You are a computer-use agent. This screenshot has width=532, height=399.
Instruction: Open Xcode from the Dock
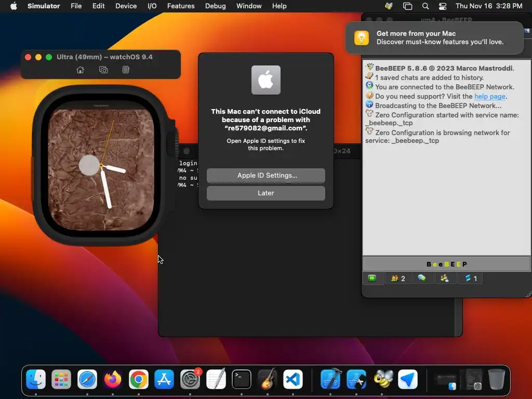coord(330,379)
